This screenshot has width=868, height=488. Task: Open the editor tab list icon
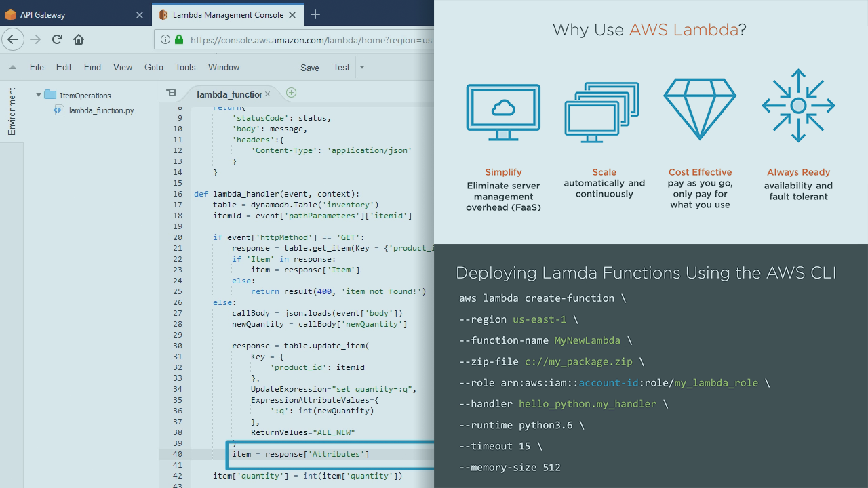pos(171,93)
